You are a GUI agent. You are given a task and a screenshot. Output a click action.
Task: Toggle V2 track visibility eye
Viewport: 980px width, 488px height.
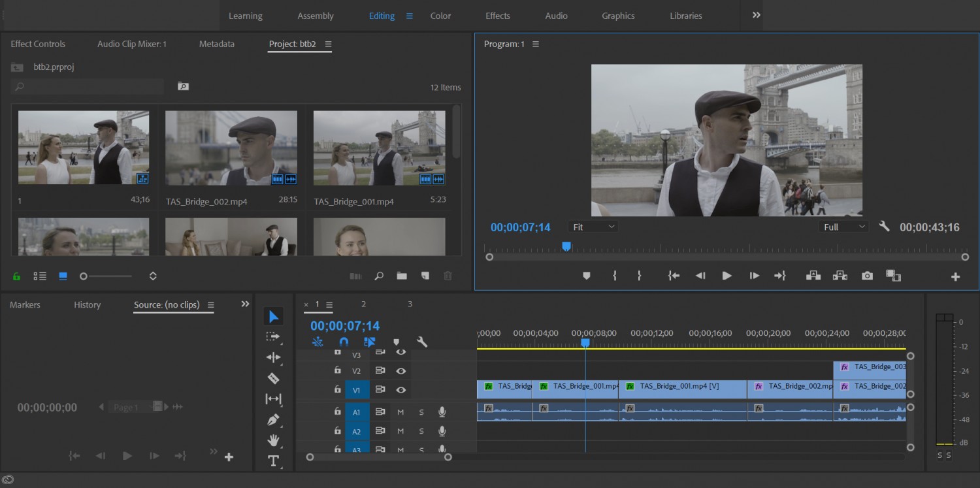[x=401, y=371]
